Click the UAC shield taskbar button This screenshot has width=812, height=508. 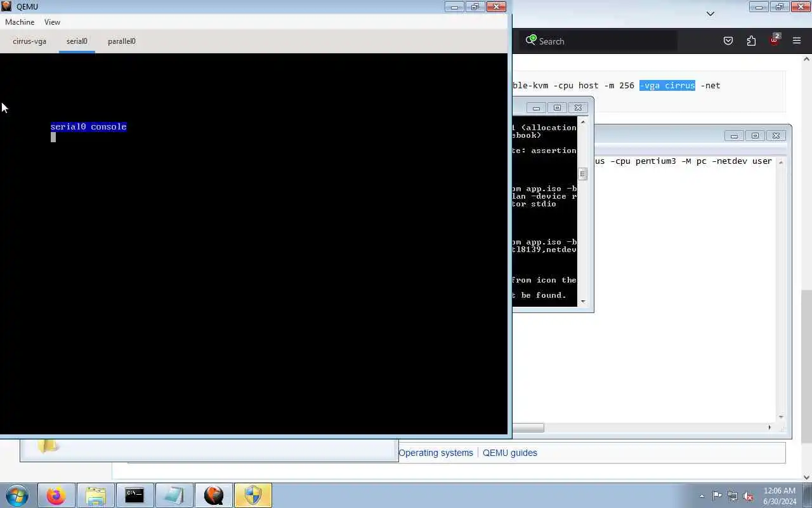(253, 495)
